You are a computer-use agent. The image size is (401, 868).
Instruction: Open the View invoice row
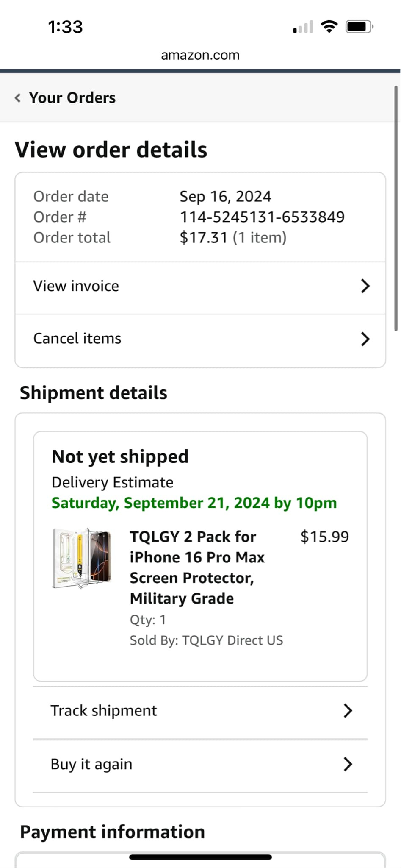[x=76, y=286]
